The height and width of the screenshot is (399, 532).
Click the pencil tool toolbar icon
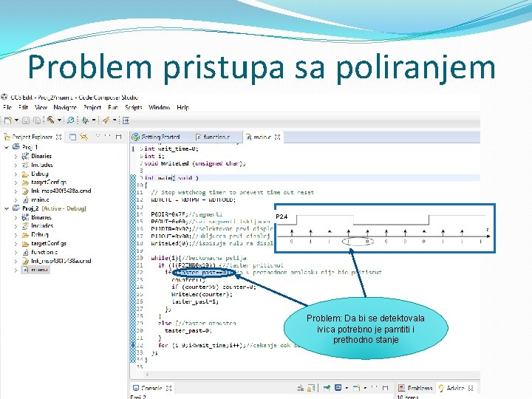point(106,120)
